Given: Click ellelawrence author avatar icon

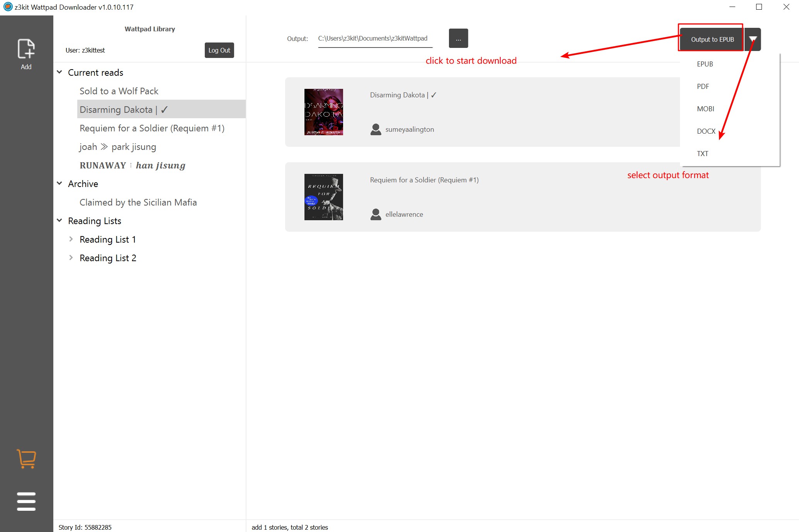Looking at the screenshot, I should tap(376, 214).
